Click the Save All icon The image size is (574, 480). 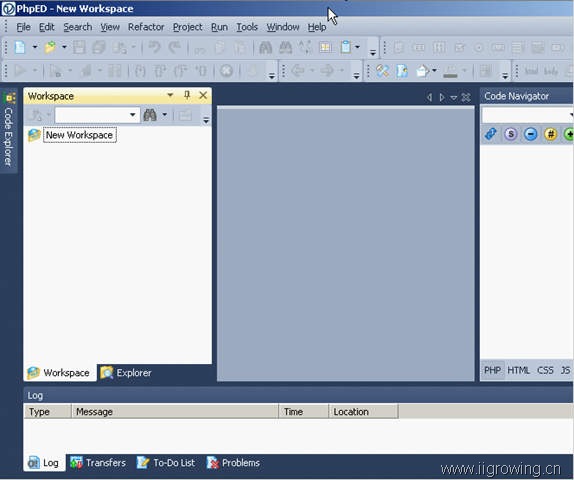point(99,47)
